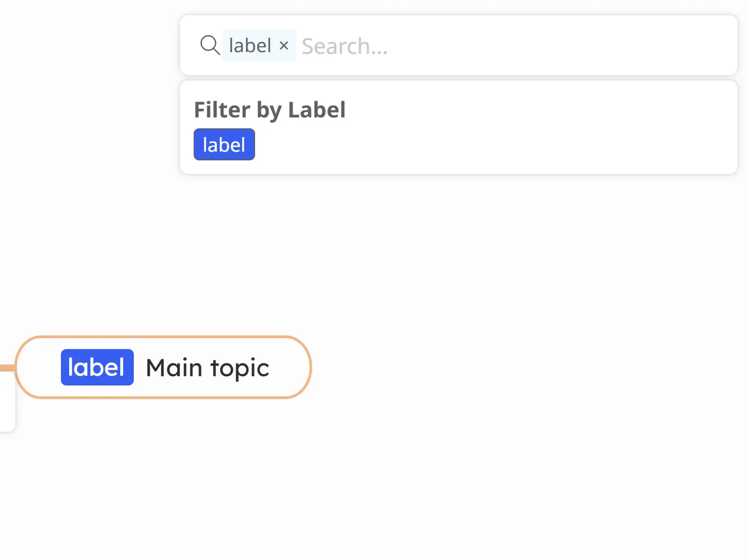
Task: Click empty space right of the label filter button
Action: (x=462, y=145)
